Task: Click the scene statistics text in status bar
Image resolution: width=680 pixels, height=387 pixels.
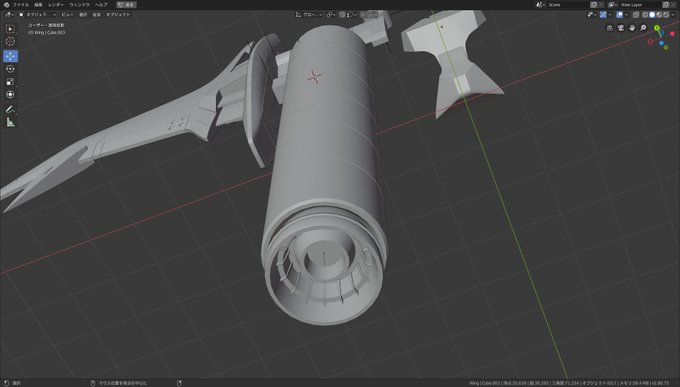Action: 569,383
